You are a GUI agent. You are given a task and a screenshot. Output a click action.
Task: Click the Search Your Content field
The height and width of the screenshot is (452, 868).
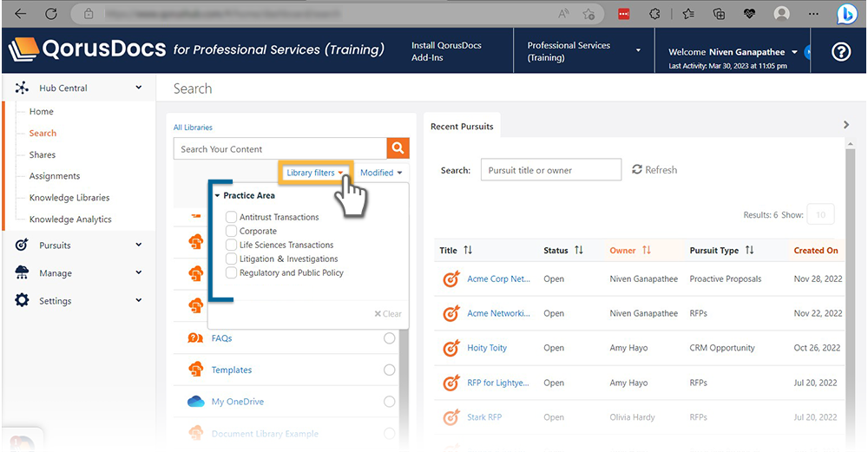point(280,149)
